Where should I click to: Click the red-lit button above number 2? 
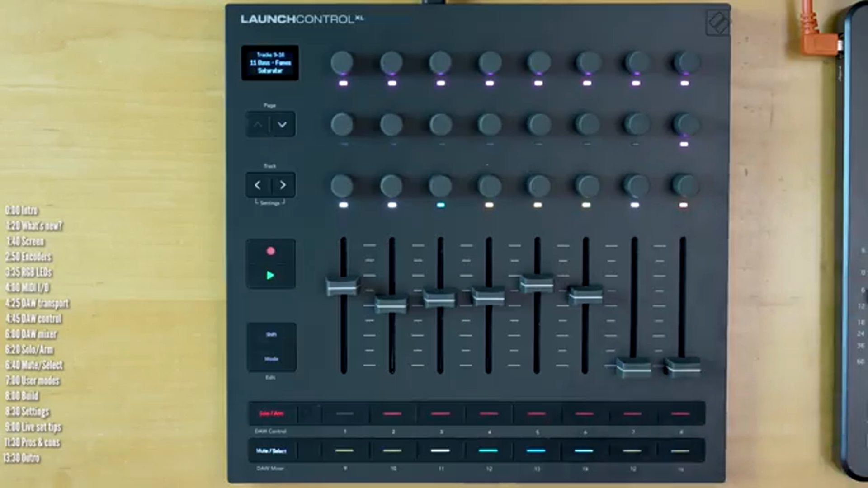point(392,413)
